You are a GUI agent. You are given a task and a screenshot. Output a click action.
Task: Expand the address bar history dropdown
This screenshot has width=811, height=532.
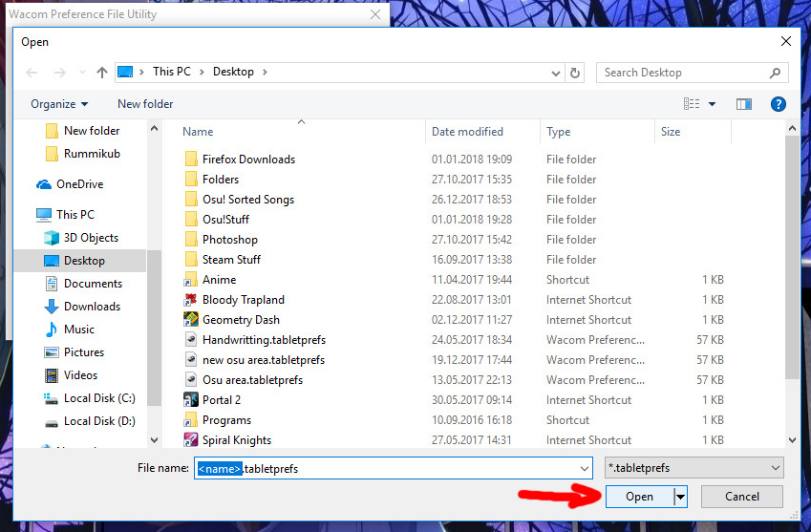556,73
